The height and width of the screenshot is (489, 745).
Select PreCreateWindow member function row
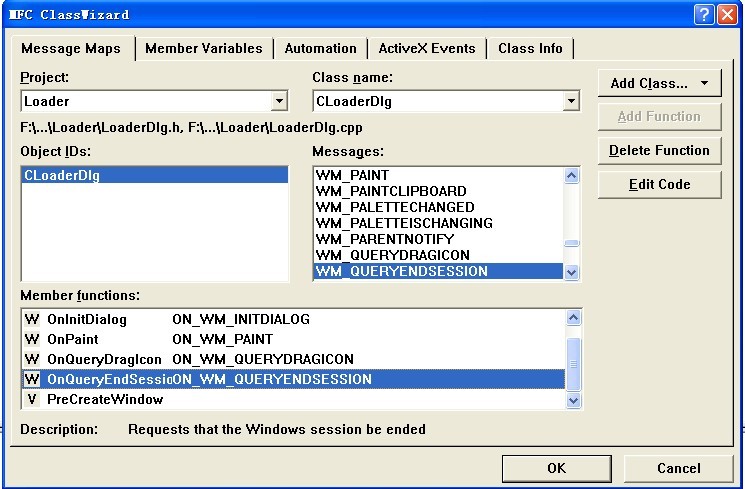pyautogui.click(x=294, y=399)
